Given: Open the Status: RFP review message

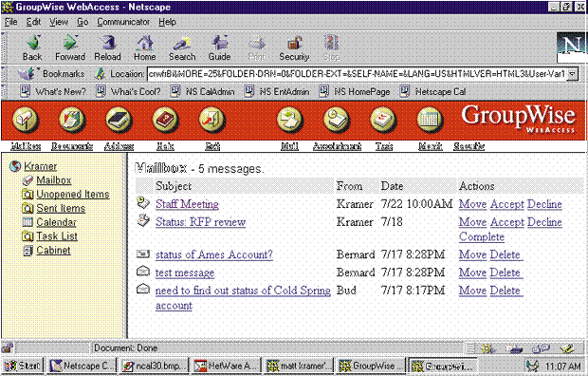Looking at the screenshot, I should click(201, 221).
